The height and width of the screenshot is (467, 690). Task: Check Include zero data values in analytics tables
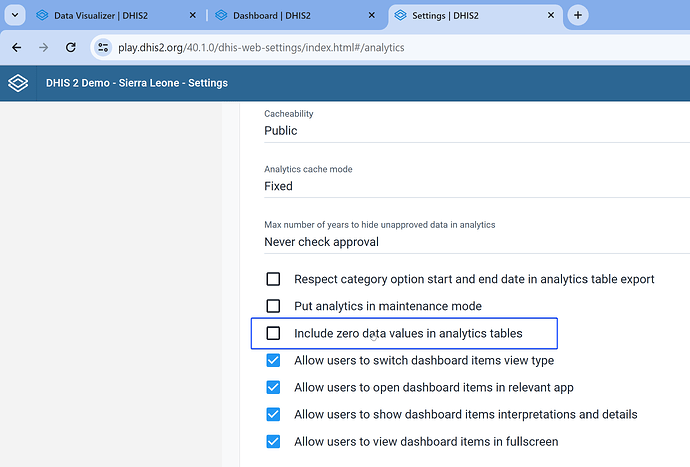(273, 333)
